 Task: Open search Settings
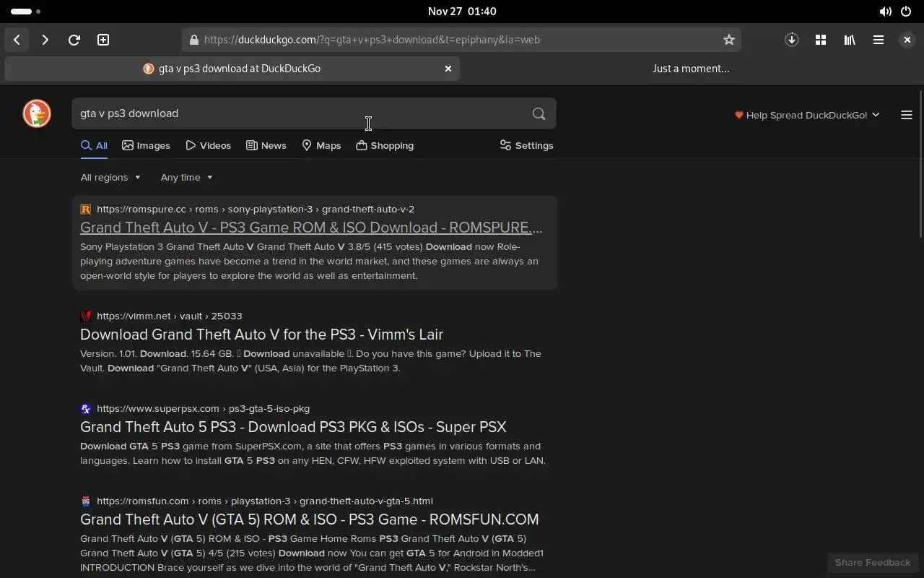point(526,145)
